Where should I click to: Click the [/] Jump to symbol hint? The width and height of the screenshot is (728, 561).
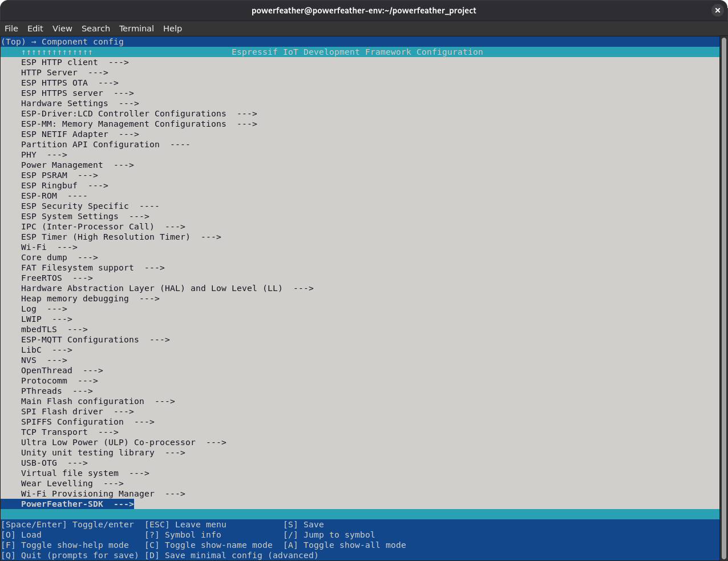[x=329, y=535]
